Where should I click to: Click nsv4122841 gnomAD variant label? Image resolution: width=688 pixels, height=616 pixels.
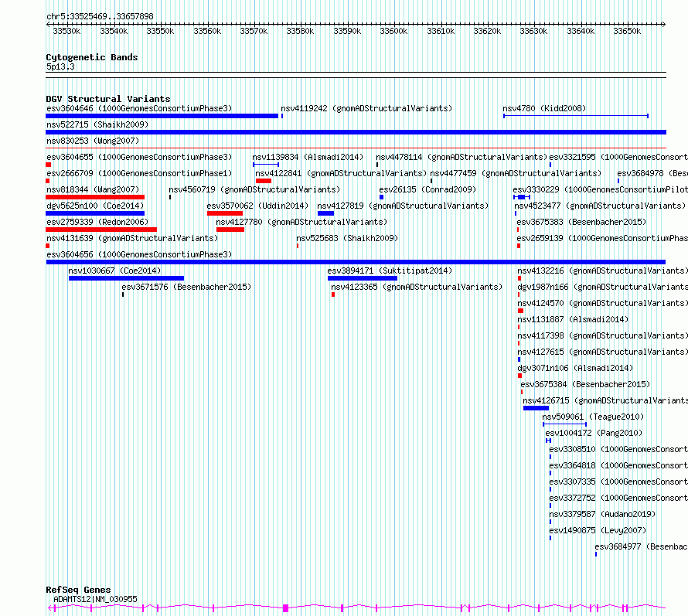tap(341, 173)
